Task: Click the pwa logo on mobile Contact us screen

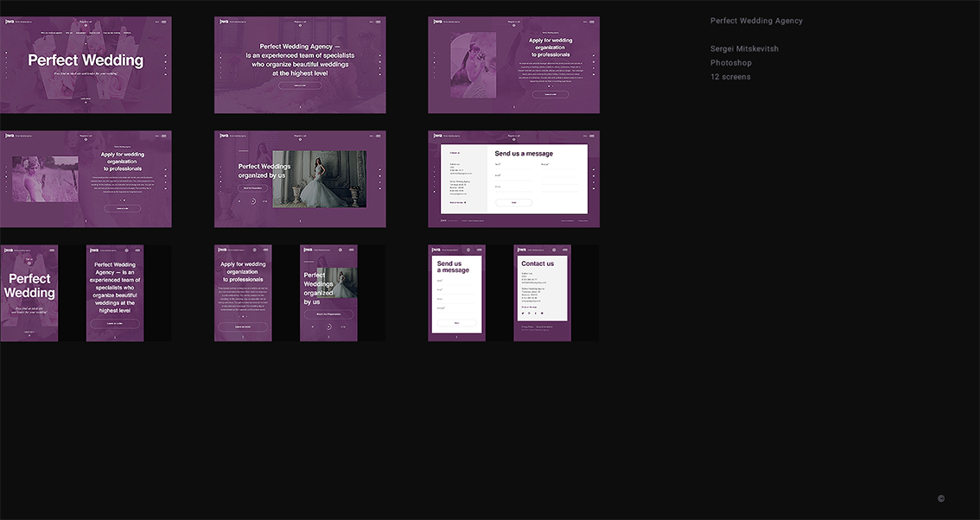Action: 523,250
